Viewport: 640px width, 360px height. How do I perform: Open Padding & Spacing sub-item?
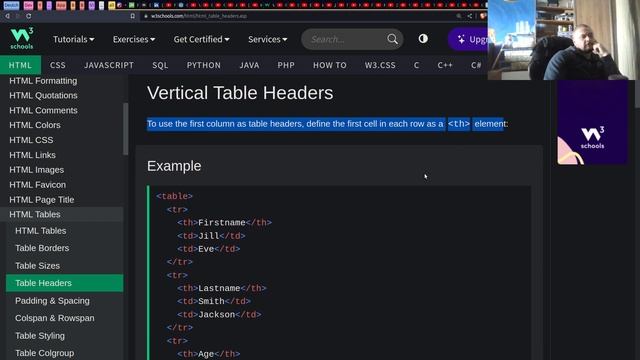[52, 301]
